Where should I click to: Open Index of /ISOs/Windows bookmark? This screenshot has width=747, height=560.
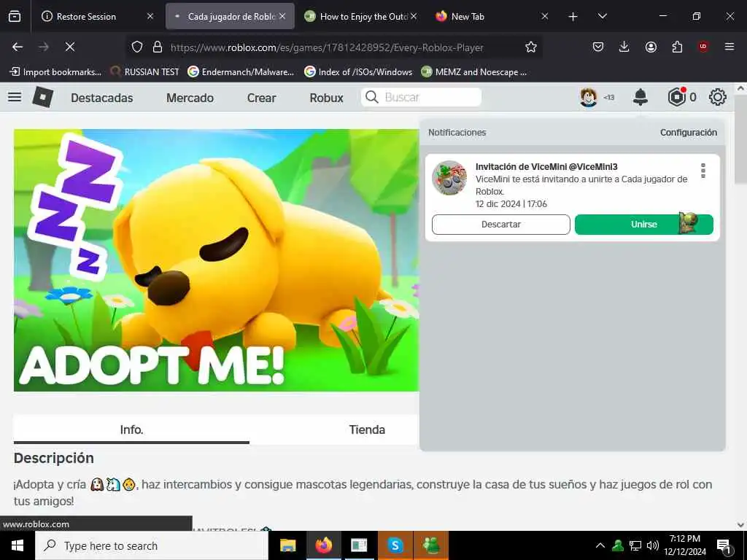[x=358, y=72]
